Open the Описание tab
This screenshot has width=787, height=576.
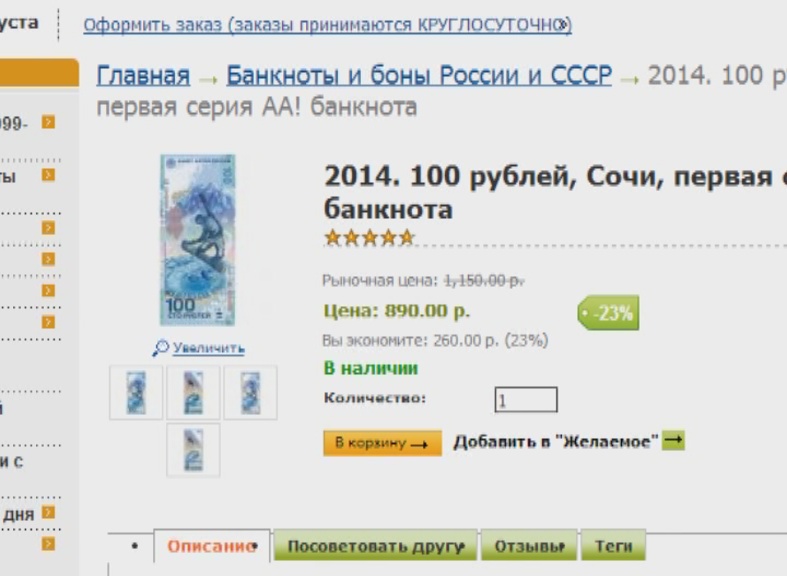coord(212,546)
